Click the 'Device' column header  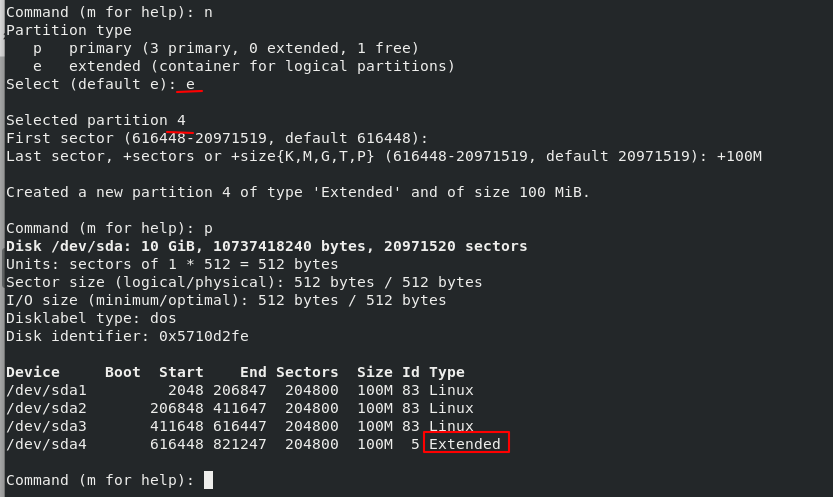33,372
